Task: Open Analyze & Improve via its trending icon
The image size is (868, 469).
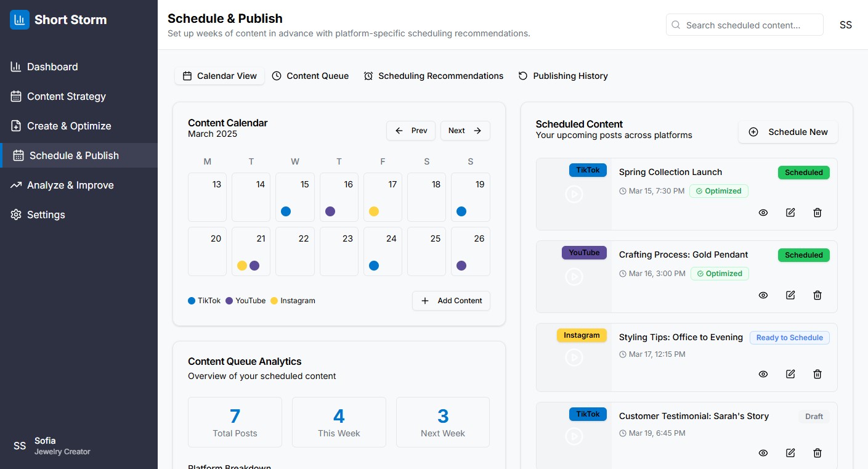Action: tap(16, 185)
